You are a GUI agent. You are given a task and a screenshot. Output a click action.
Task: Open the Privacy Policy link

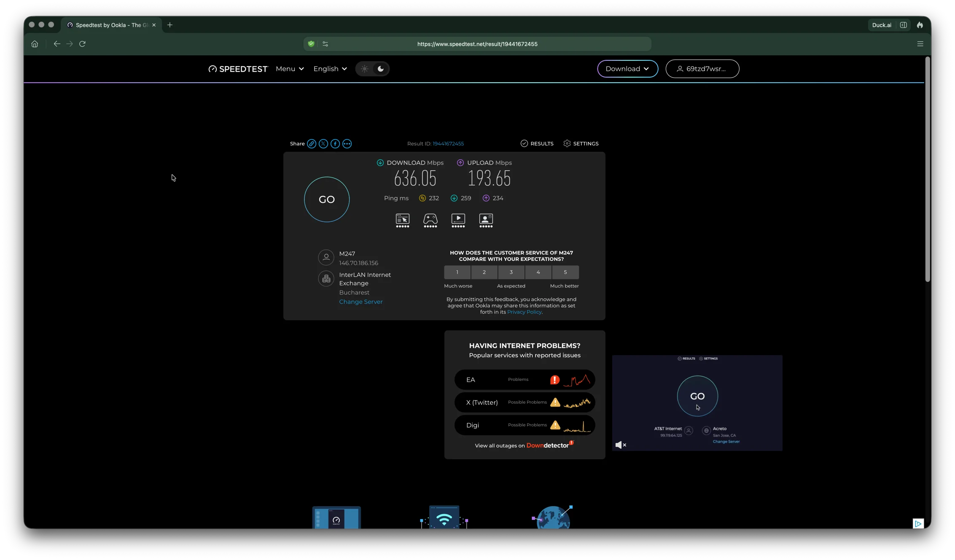(524, 312)
